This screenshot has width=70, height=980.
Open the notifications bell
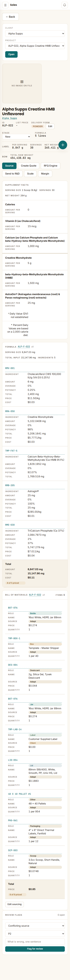click(x=64, y=5)
